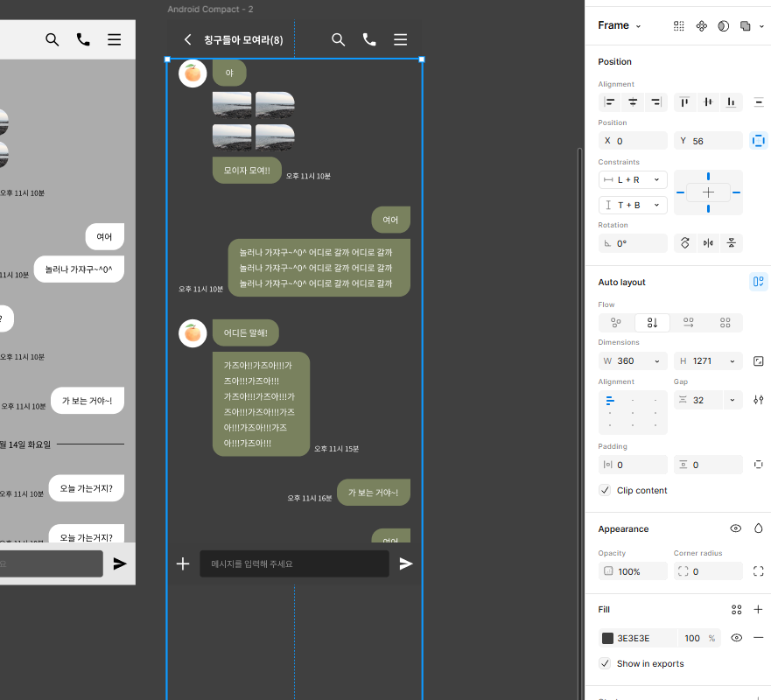
Task: Click the vertical padding field
Action: click(708, 465)
